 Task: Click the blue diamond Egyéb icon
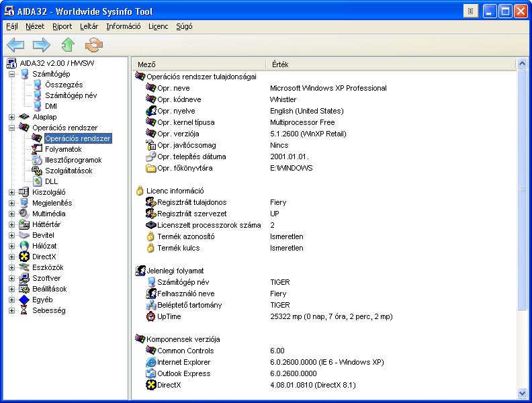tap(24, 300)
